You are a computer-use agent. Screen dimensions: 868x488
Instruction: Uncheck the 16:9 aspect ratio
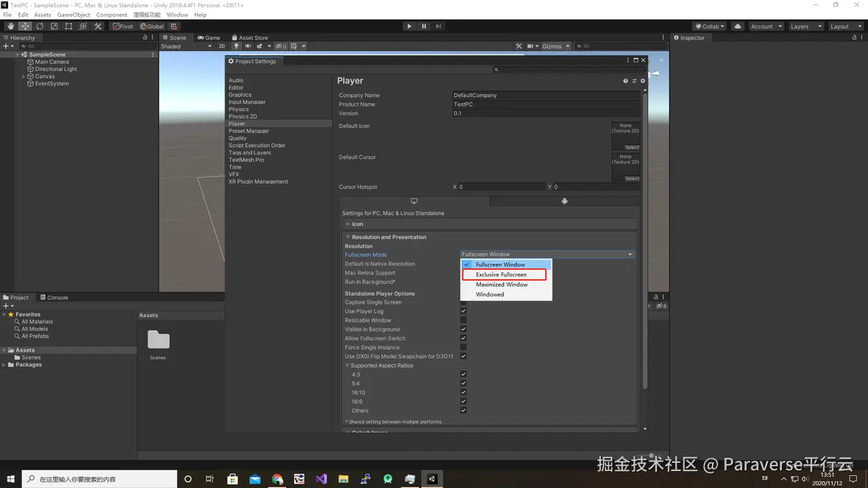[464, 401]
